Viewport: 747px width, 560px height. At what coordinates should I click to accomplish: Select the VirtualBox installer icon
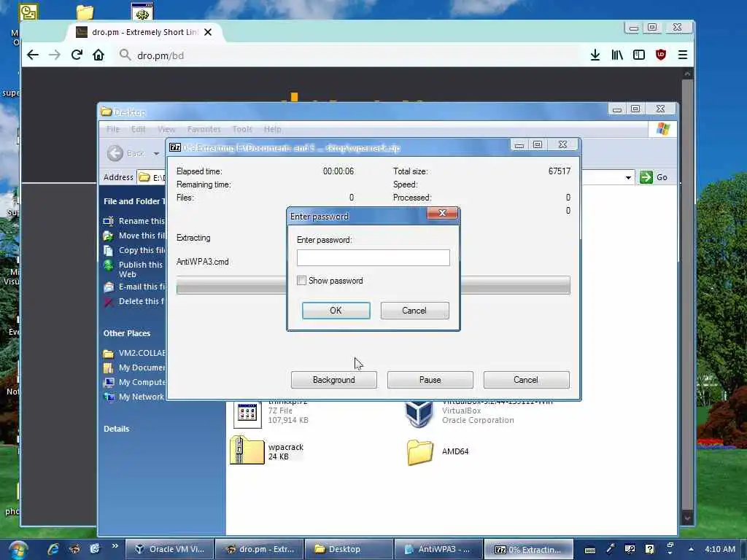pos(419,414)
